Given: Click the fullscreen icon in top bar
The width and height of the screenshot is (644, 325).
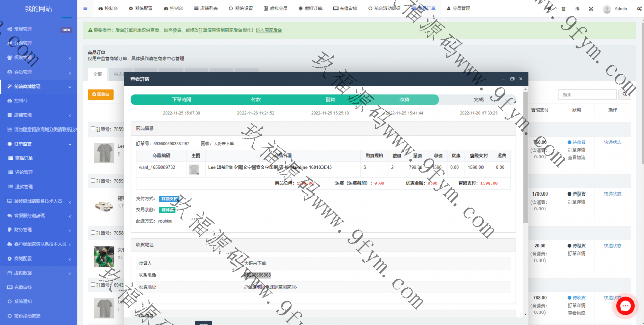Looking at the screenshot, I should pos(591,9).
